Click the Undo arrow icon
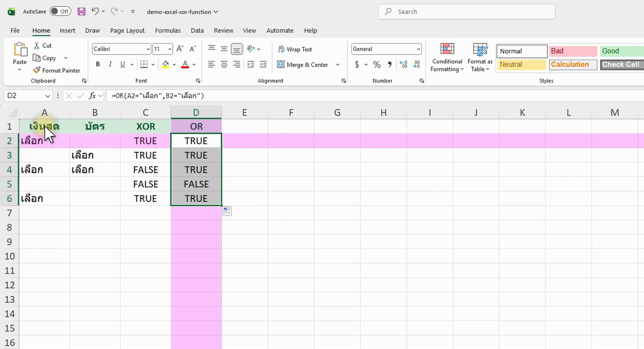The width and height of the screenshot is (644, 349). click(x=95, y=11)
